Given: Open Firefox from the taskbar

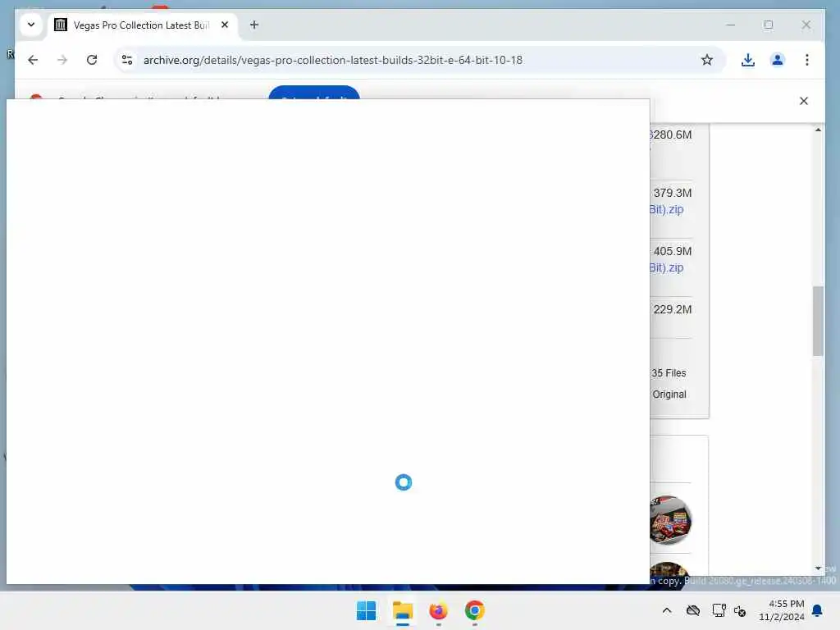Looking at the screenshot, I should click(x=438, y=610).
